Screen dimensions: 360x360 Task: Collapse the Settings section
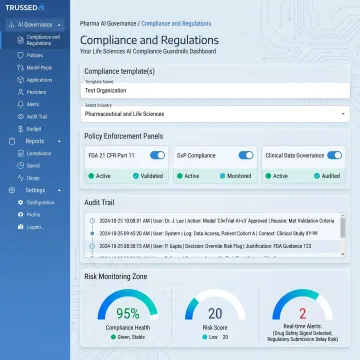(x=59, y=190)
